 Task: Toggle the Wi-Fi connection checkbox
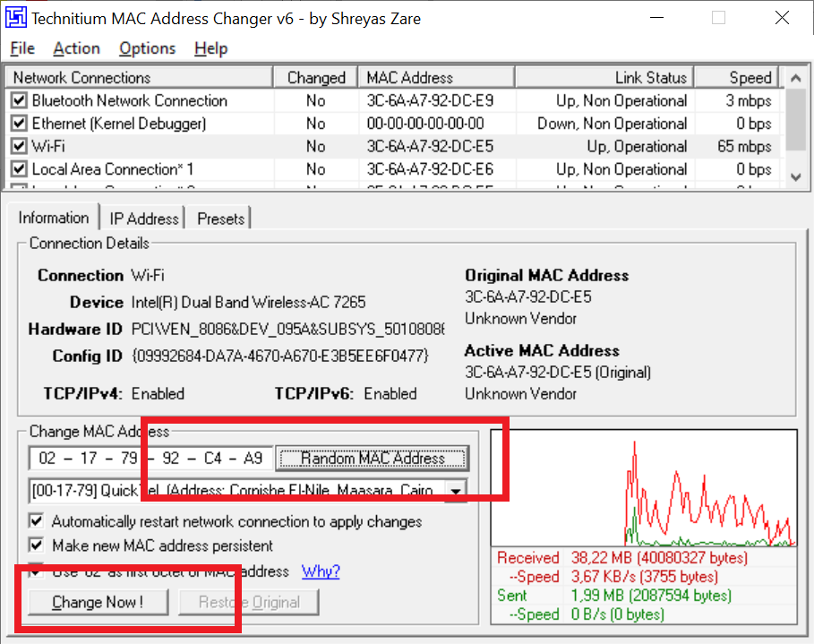(x=19, y=147)
